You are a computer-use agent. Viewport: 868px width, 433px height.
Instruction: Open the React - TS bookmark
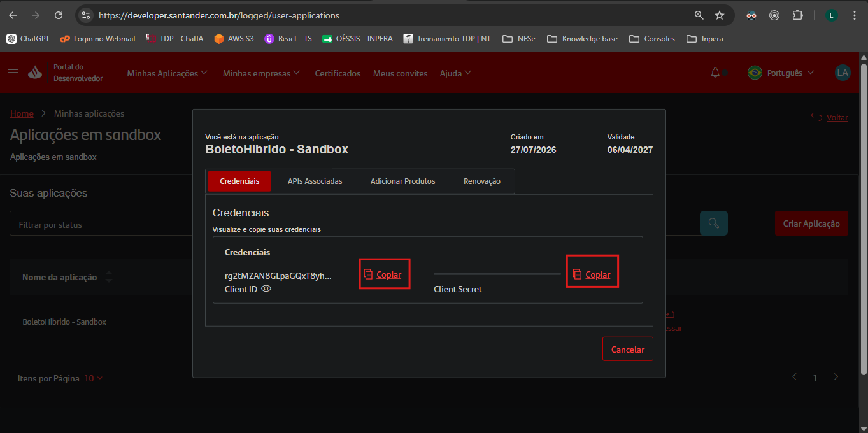pos(288,39)
